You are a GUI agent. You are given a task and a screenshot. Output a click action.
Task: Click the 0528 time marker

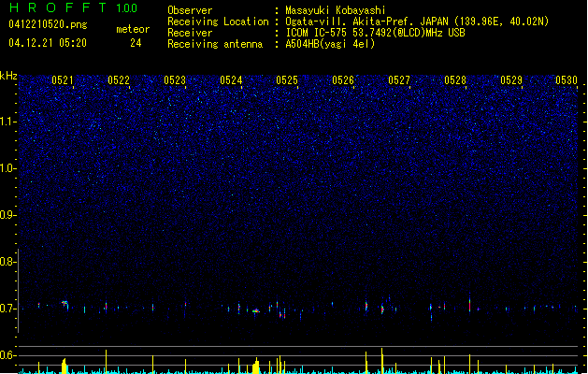(x=455, y=80)
